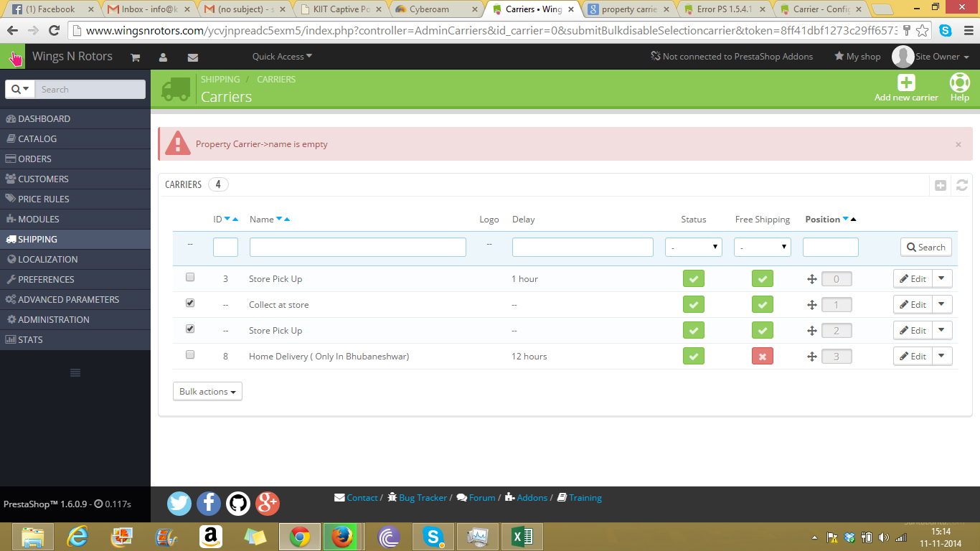980x551 pixels.
Task: Open the Facebook social icon in footer
Action: (x=209, y=503)
